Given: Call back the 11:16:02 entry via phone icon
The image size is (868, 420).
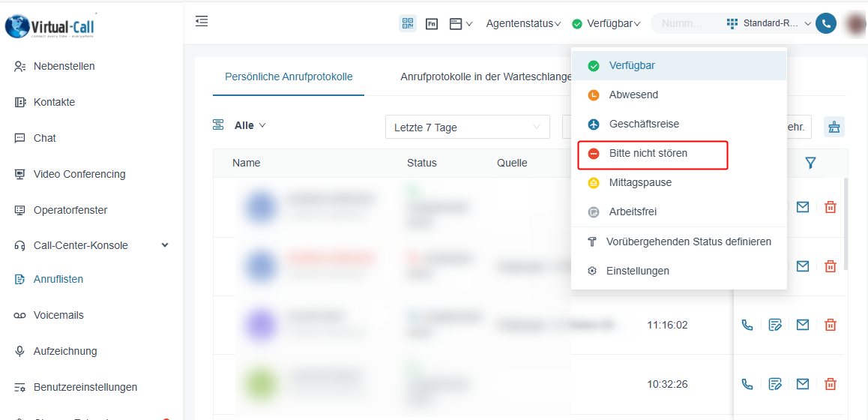Looking at the screenshot, I should pos(747,325).
